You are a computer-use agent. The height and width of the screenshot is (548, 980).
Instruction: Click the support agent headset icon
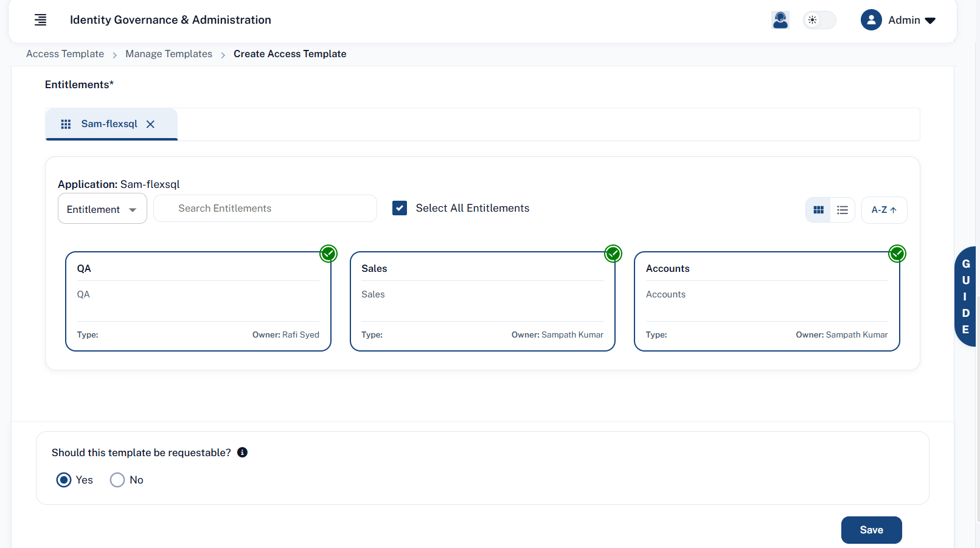pos(780,20)
